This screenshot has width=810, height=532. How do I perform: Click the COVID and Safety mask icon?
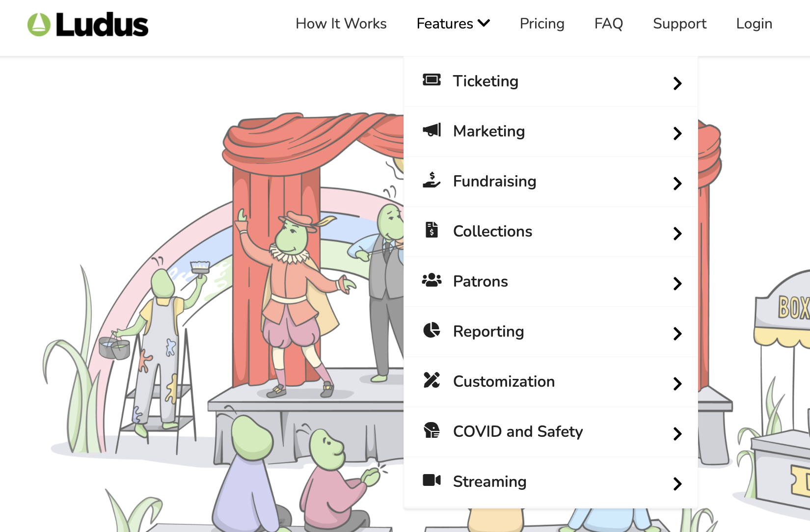click(x=432, y=430)
